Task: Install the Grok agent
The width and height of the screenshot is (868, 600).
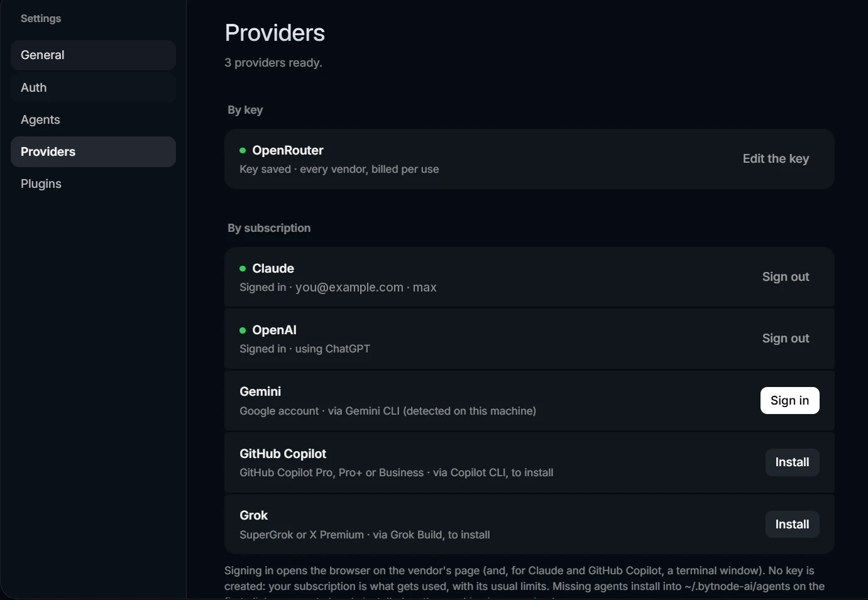Action: click(x=793, y=525)
